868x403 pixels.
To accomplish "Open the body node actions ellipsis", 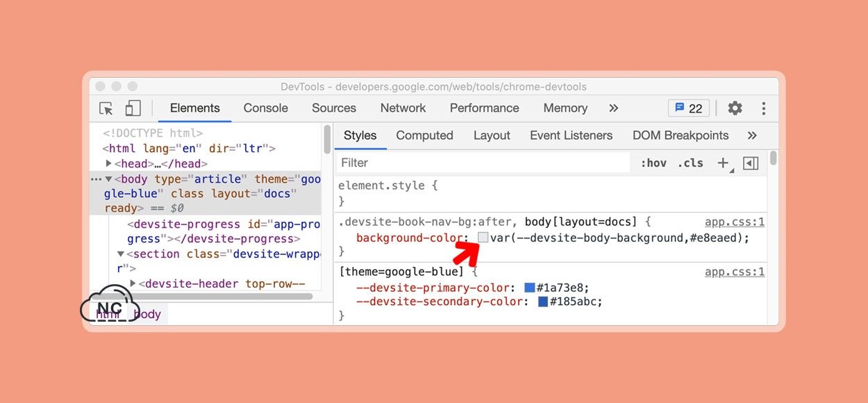I will (x=96, y=179).
